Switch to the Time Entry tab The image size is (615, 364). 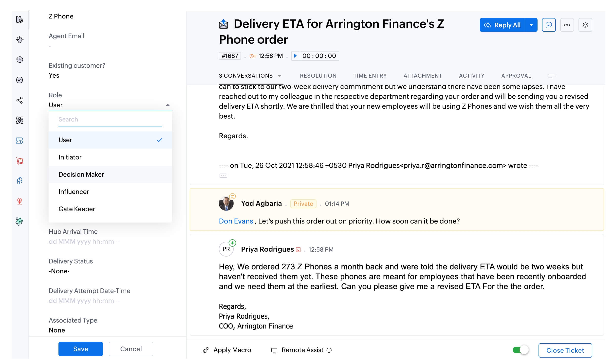(370, 76)
